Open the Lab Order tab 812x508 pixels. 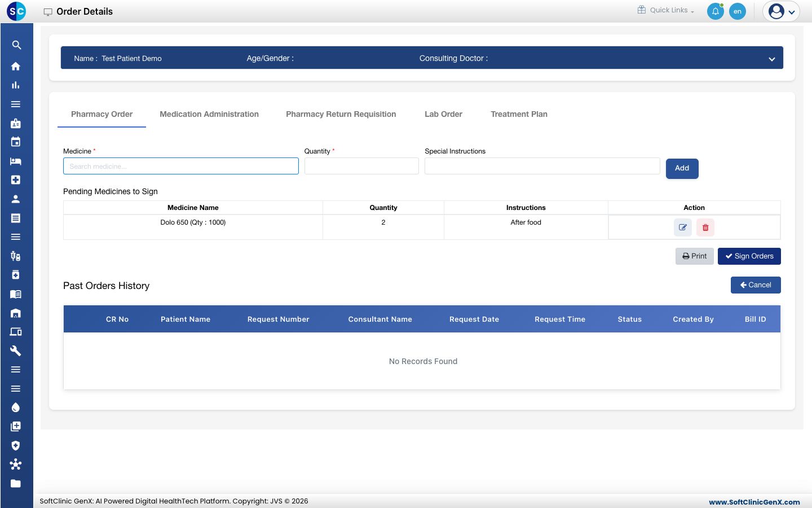(443, 114)
